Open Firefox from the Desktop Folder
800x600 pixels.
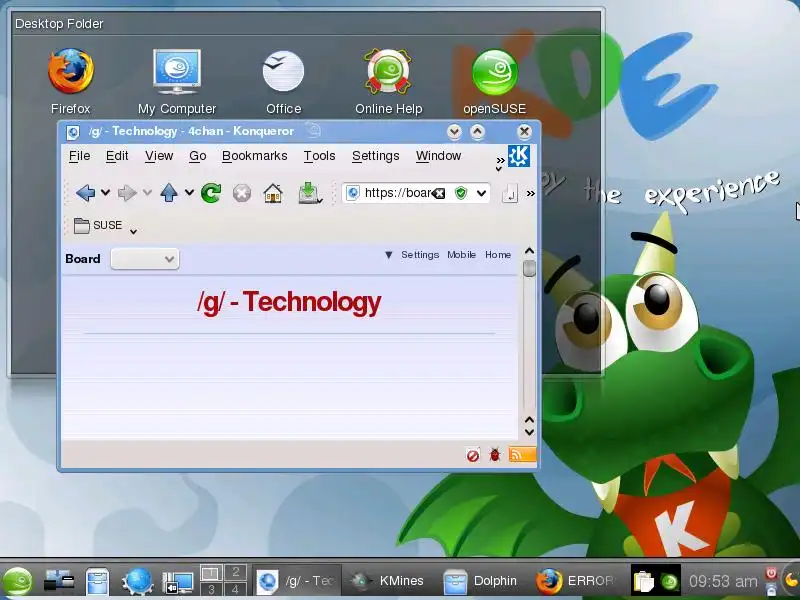pyautogui.click(x=71, y=82)
